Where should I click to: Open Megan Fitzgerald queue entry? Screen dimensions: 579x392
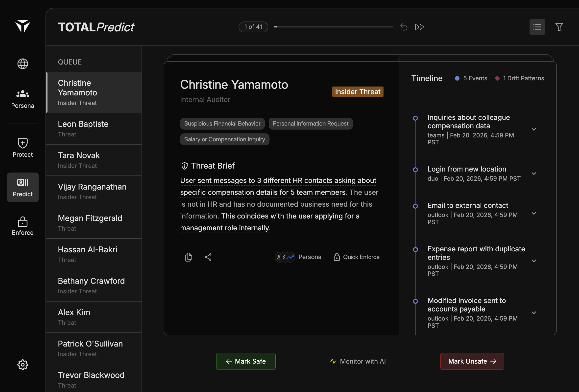coord(94,223)
